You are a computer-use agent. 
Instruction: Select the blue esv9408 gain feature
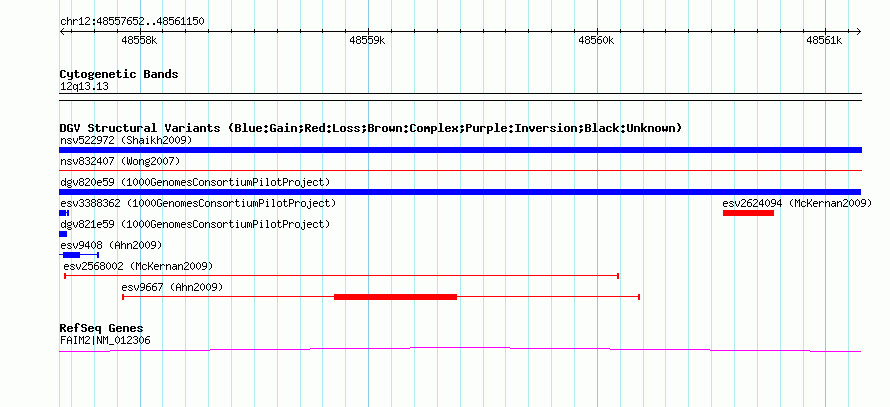[x=79, y=255]
